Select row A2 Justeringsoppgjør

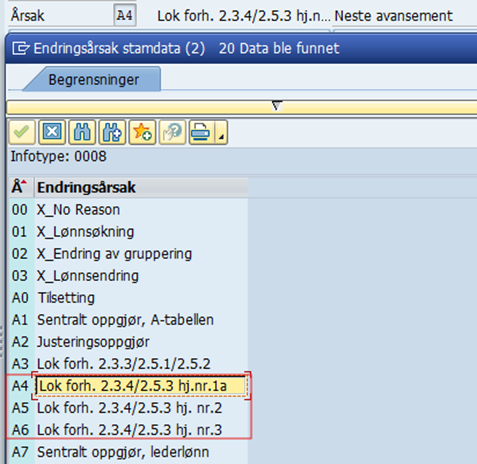[129, 342]
